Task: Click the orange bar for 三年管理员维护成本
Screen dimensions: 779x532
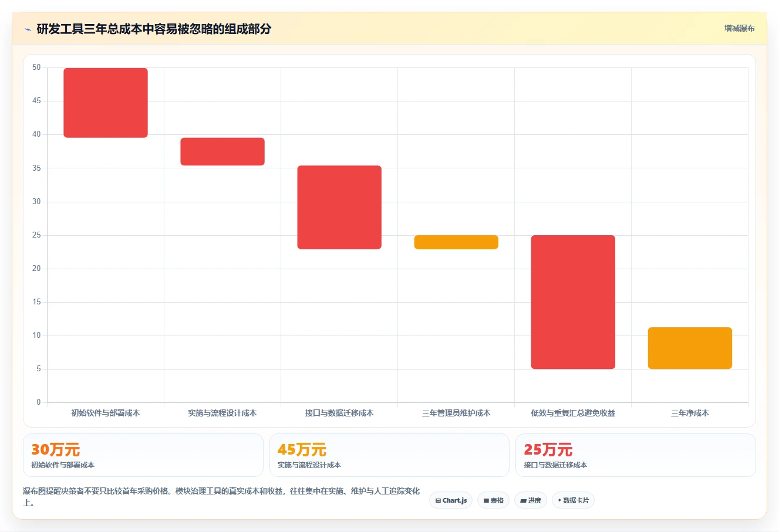Action: [x=456, y=242]
